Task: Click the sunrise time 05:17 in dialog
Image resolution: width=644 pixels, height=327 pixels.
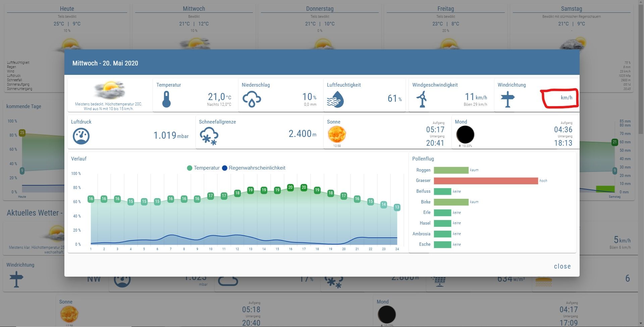Action: (435, 130)
